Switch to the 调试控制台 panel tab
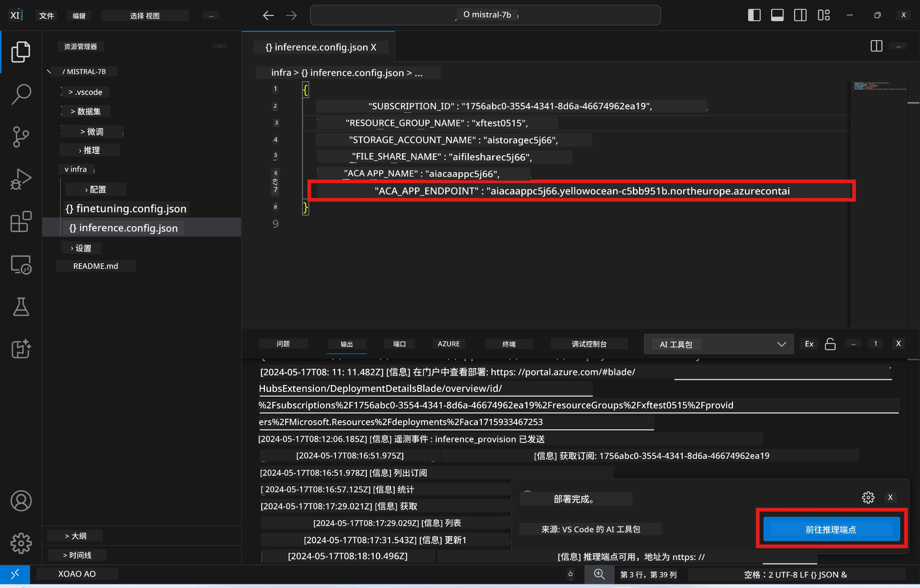 pos(589,344)
